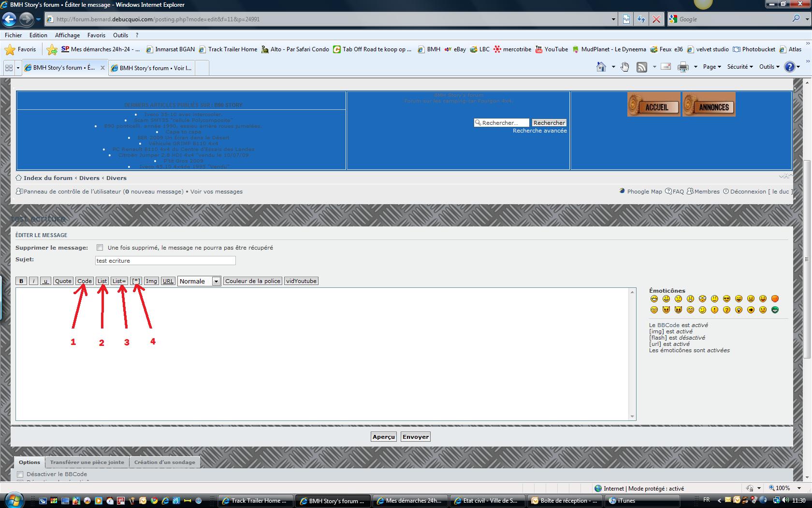The width and height of the screenshot is (812, 508).
Task: Switch to Transférer une pièce jointe tab
Action: pos(87,462)
